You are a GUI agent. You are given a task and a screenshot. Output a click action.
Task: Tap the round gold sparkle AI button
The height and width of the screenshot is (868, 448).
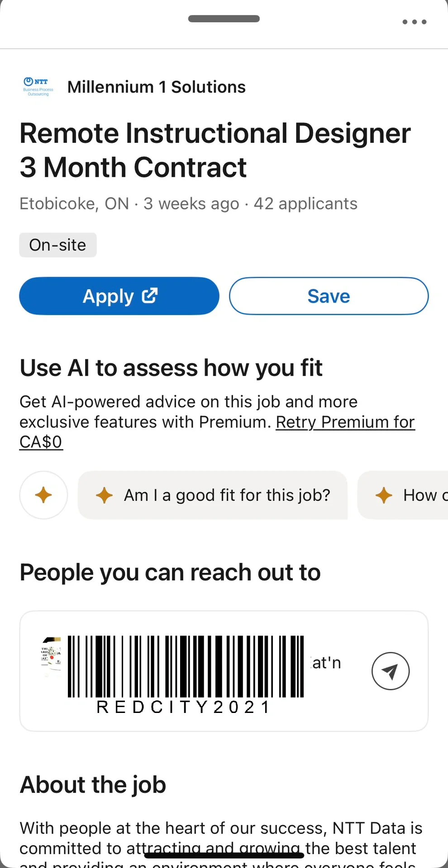pos(43,495)
